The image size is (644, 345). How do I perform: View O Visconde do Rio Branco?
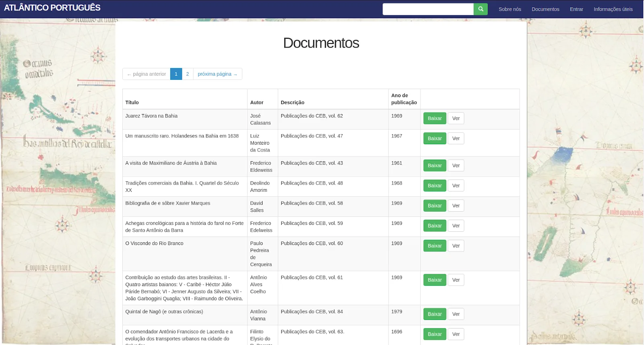coord(456,246)
